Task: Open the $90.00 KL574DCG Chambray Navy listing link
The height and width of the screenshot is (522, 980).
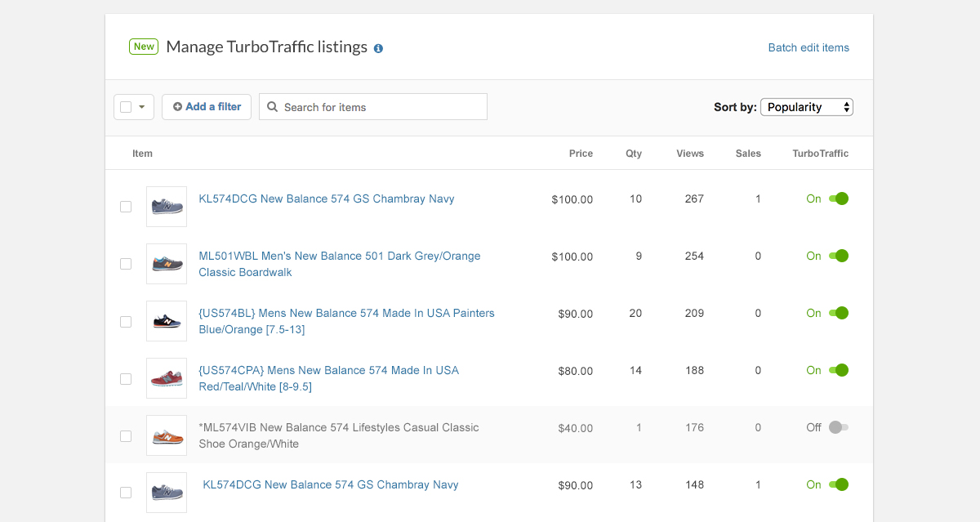Action: tap(331, 484)
